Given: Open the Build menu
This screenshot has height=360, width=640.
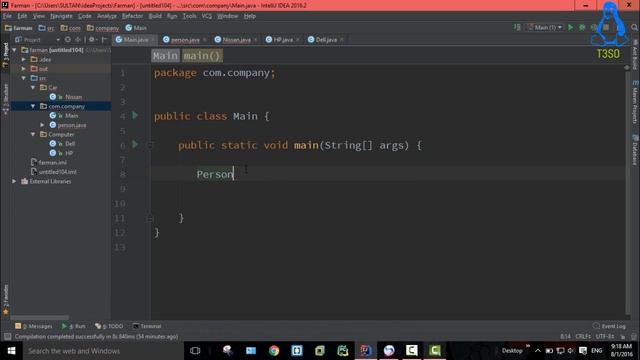Looking at the screenshot, I should (155, 16).
